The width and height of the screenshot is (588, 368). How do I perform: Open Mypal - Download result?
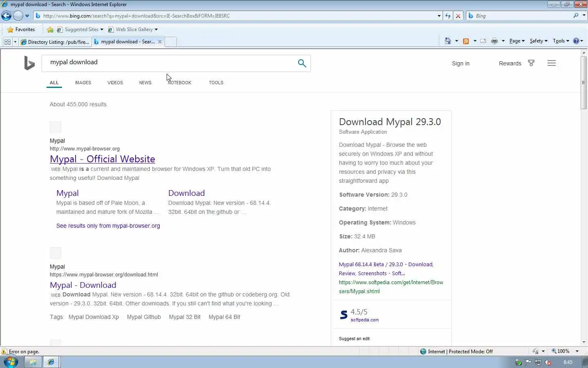(83, 285)
